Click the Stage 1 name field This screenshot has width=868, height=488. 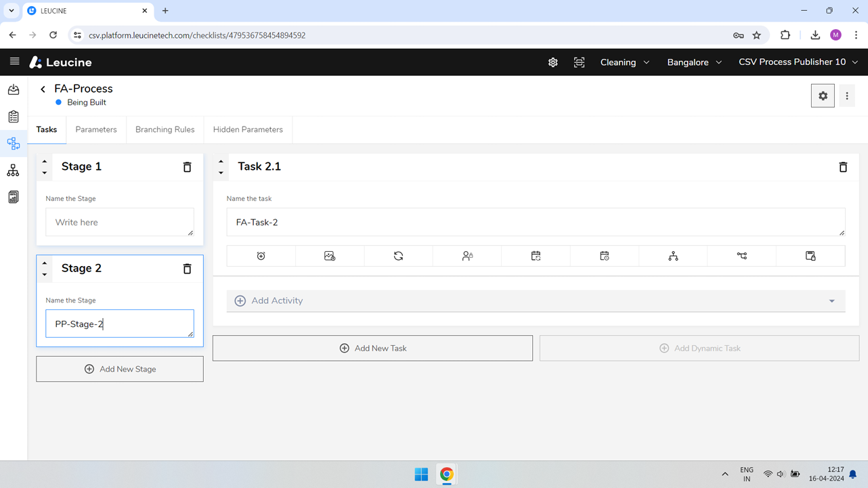[x=120, y=222]
